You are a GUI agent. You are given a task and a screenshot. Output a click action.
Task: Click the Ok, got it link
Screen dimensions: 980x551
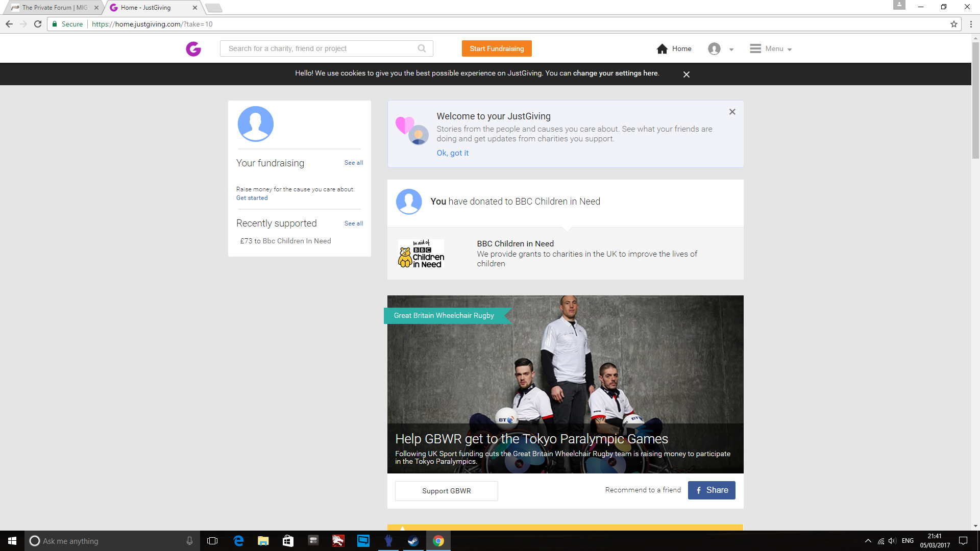(x=452, y=153)
